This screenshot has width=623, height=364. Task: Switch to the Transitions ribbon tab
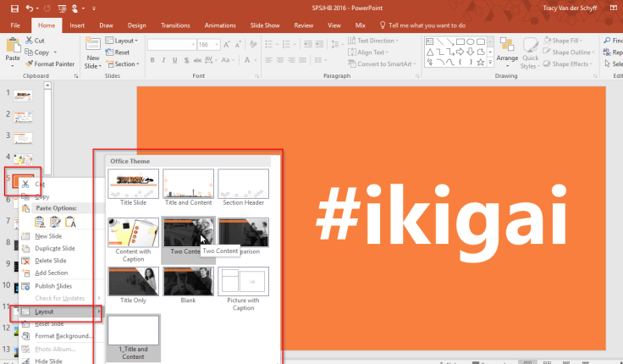pyautogui.click(x=175, y=25)
